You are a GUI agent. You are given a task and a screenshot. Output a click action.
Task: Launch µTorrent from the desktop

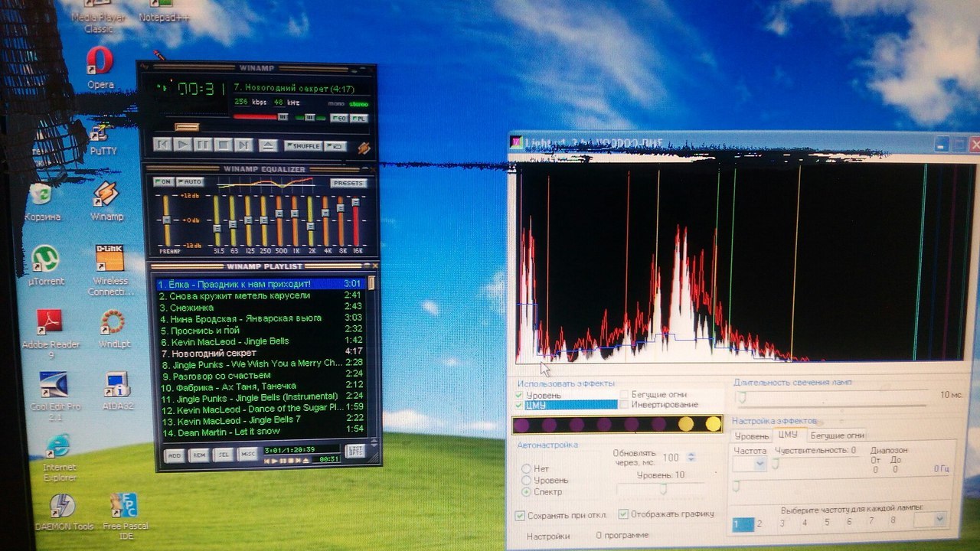point(46,266)
